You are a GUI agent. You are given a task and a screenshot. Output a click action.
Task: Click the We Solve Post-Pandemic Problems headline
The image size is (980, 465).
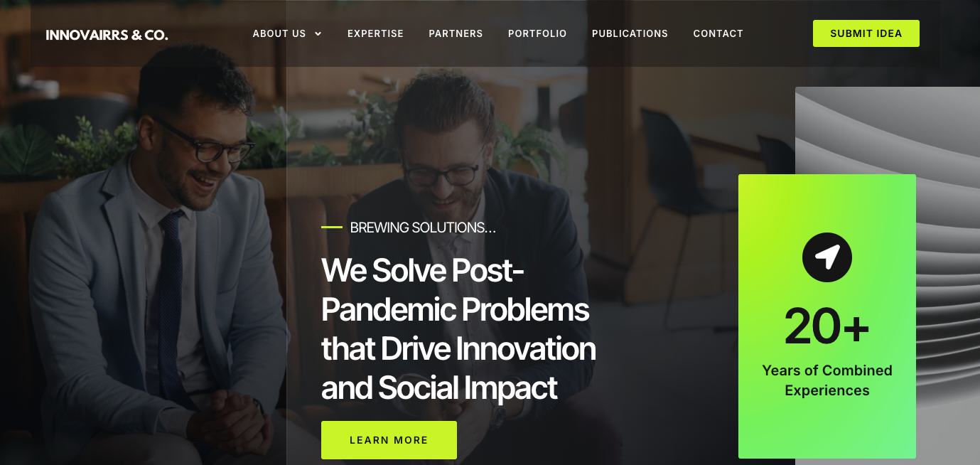point(458,328)
